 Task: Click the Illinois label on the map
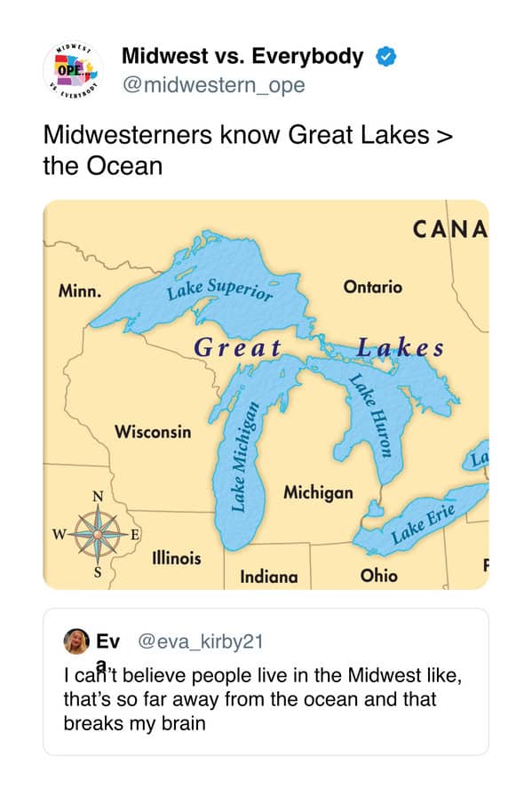pos(177,558)
